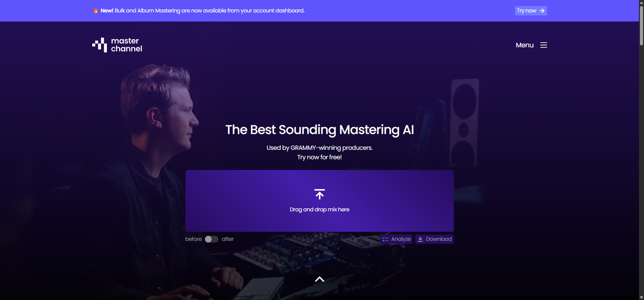
Task: Expand the bottom chevron-up arrow
Action: click(319, 279)
